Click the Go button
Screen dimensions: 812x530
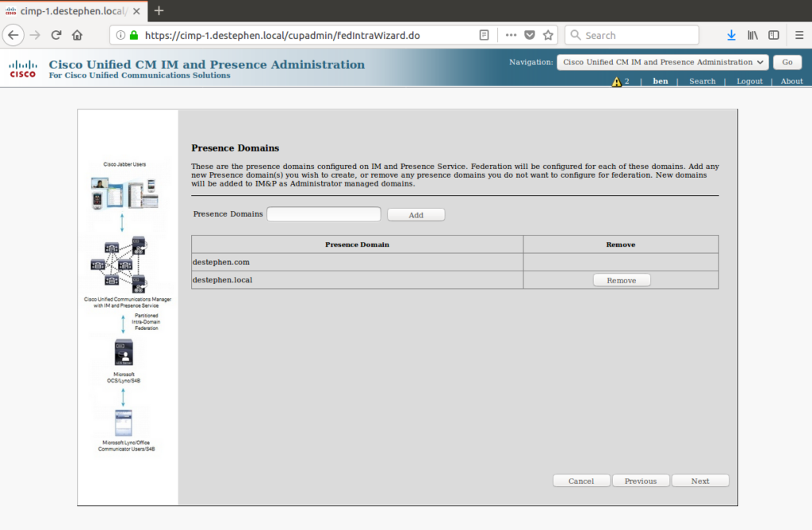click(x=787, y=62)
